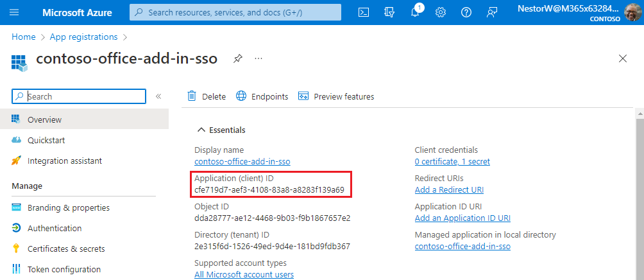Click the Authentication arrow icon

tap(16, 228)
